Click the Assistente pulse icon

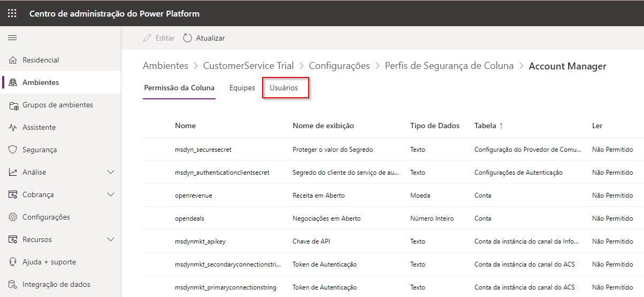pos(13,128)
